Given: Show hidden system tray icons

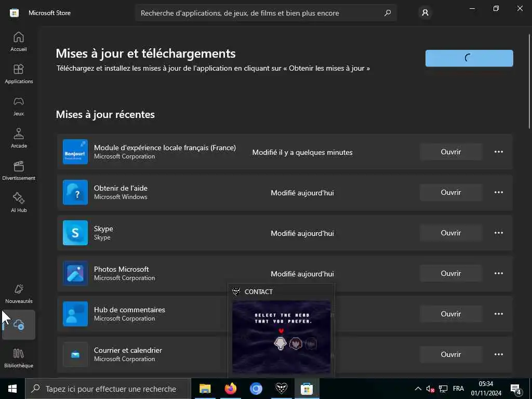Looking at the screenshot, I should click(418, 389).
